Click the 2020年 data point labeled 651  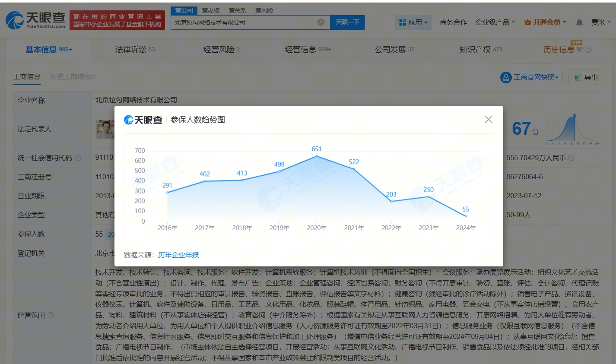(317, 156)
